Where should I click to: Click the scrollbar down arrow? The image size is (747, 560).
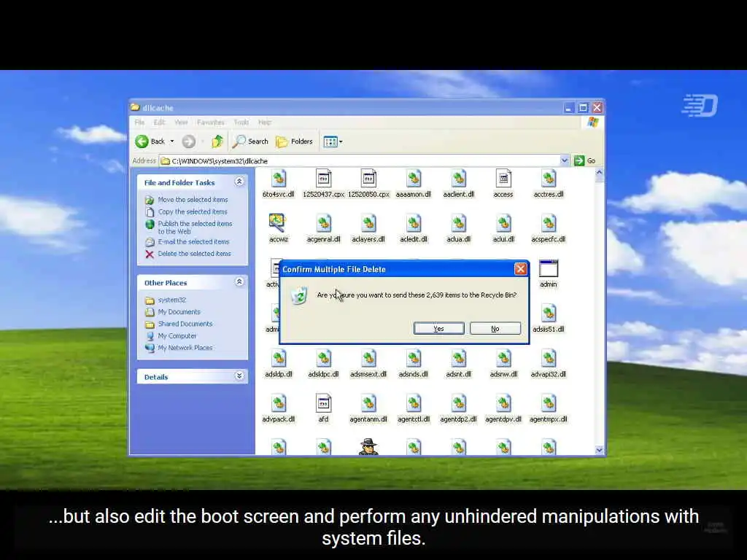[600, 450]
